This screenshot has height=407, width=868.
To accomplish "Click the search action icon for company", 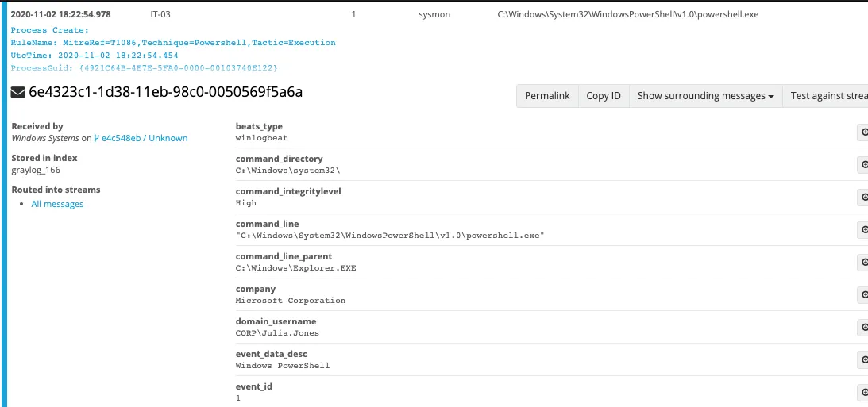I will (x=862, y=295).
